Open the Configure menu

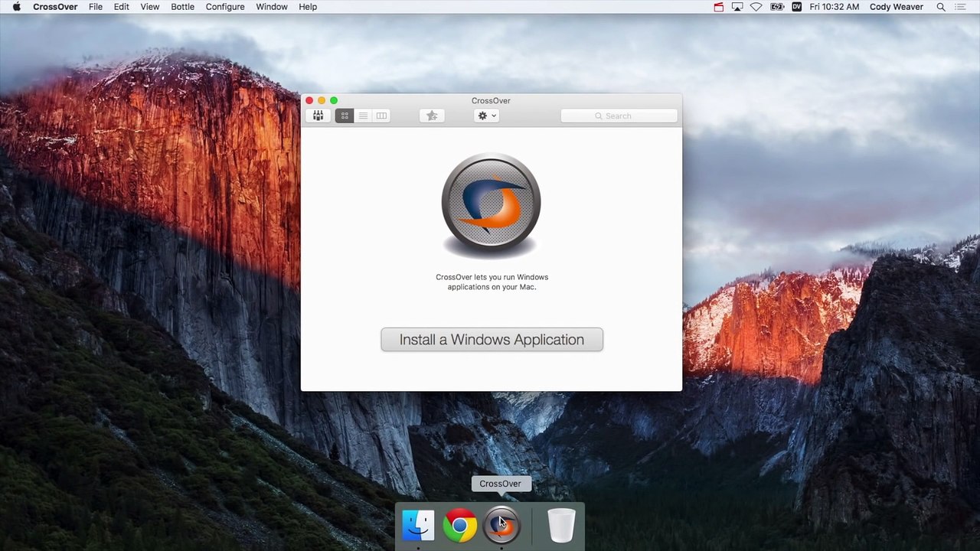tap(225, 7)
